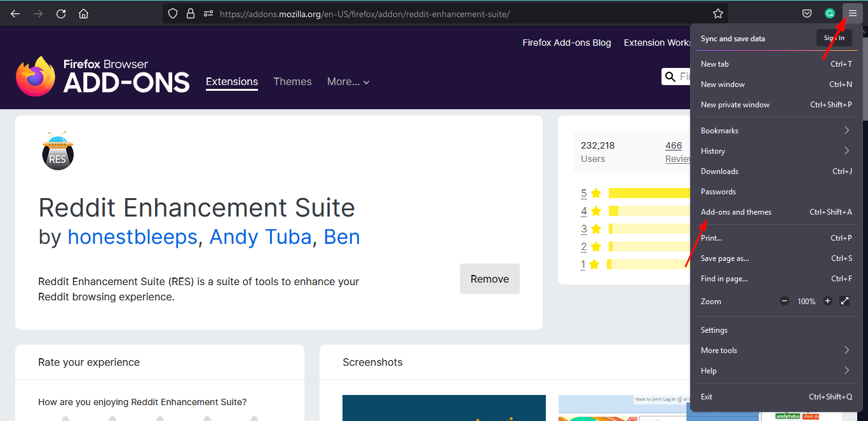Click the Zoom out minus button
868x421 pixels.
(785, 301)
